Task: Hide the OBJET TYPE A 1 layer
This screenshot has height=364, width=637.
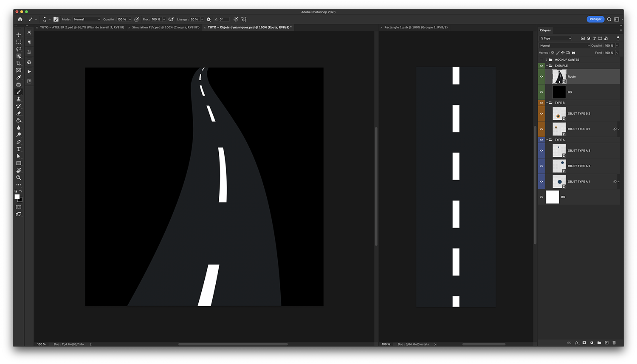Action: point(541,181)
